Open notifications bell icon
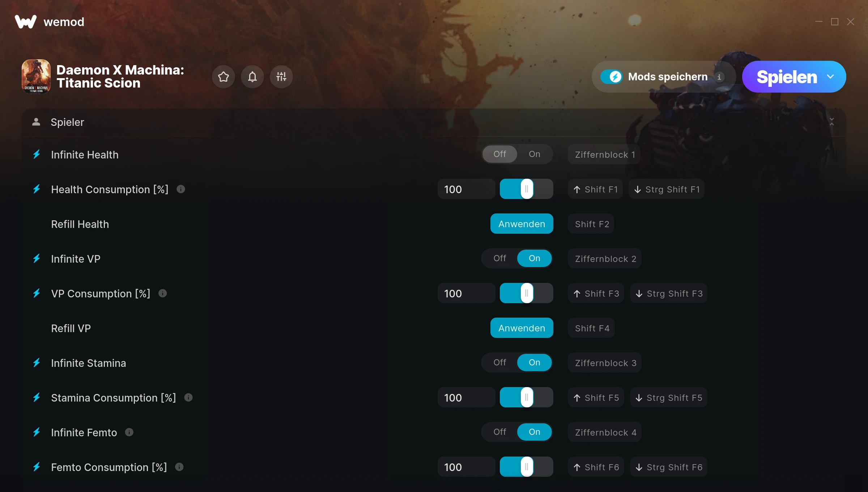Image resolution: width=868 pixels, height=492 pixels. [252, 77]
